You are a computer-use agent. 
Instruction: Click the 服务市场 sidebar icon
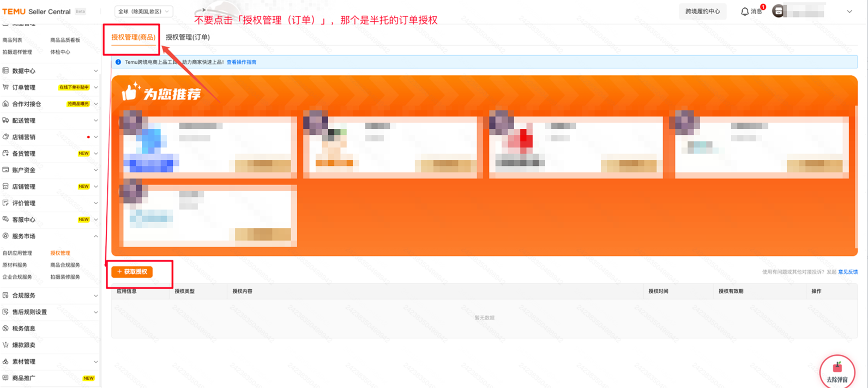5,236
